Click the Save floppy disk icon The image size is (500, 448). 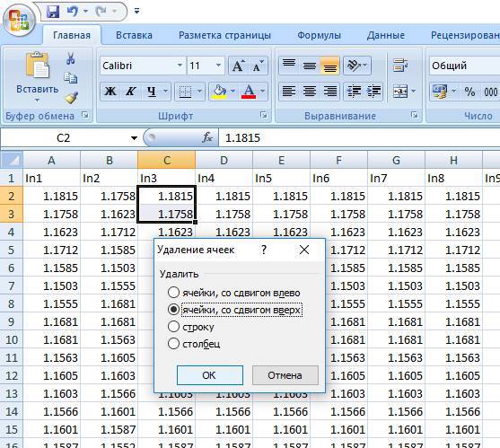[x=53, y=12]
